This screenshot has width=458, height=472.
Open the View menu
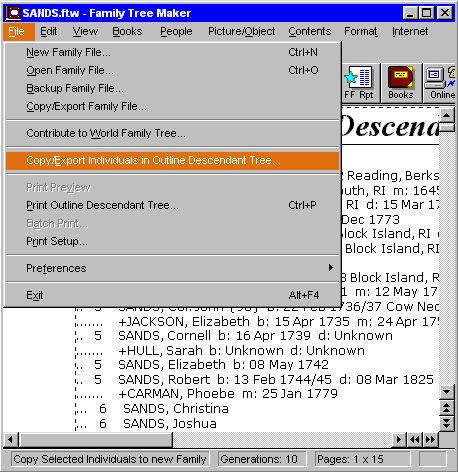85,31
